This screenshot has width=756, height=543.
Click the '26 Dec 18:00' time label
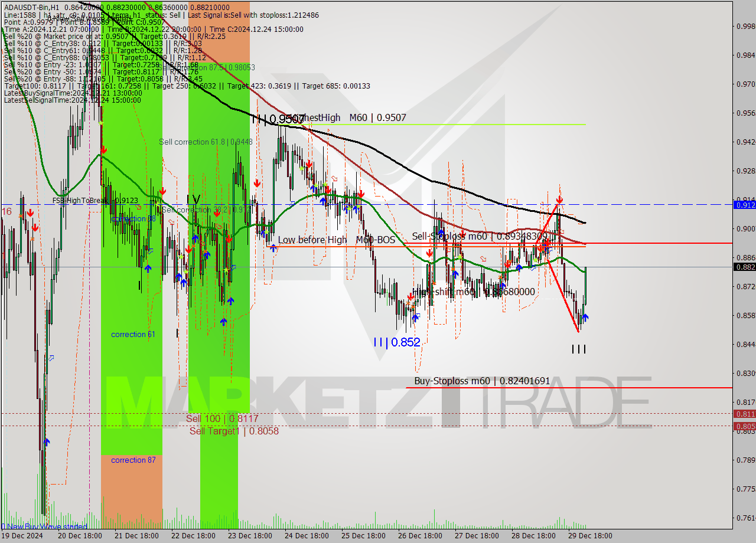pos(419,536)
